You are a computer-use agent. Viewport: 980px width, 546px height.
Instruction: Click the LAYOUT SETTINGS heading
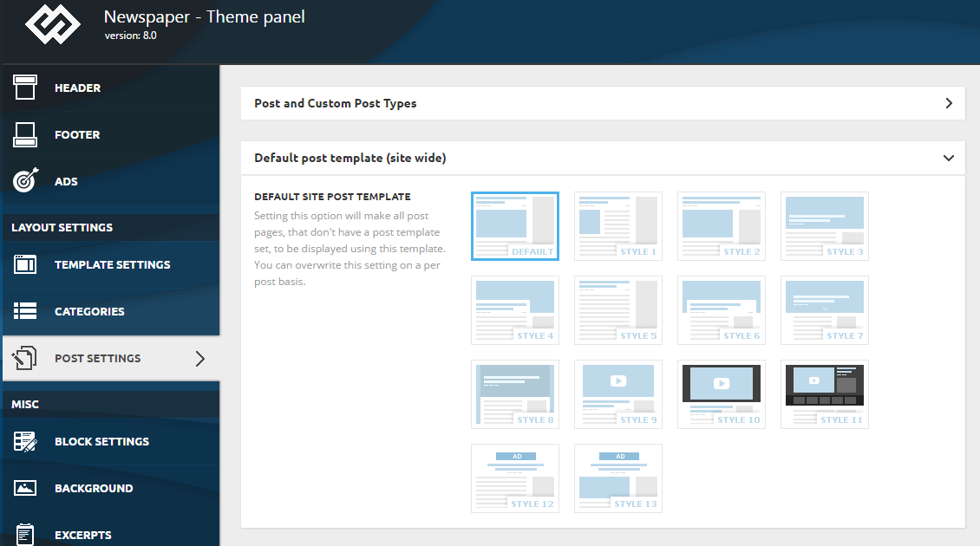(62, 227)
